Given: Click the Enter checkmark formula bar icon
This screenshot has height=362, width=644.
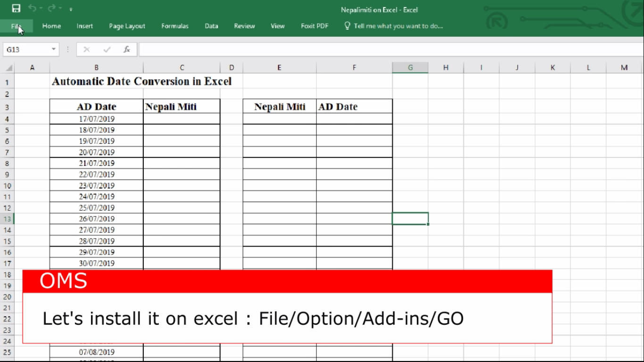Looking at the screenshot, I should (x=107, y=49).
